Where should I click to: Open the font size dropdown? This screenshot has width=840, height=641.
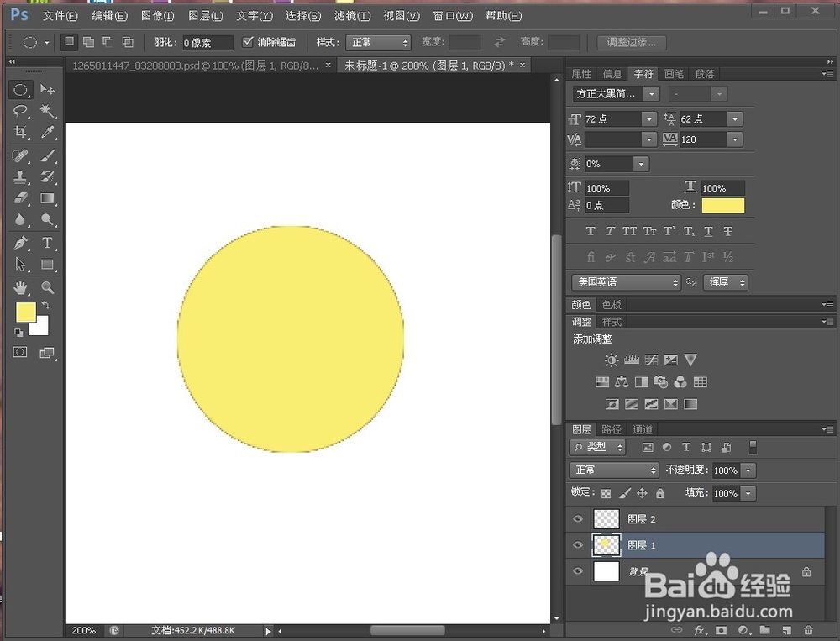pos(648,119)
